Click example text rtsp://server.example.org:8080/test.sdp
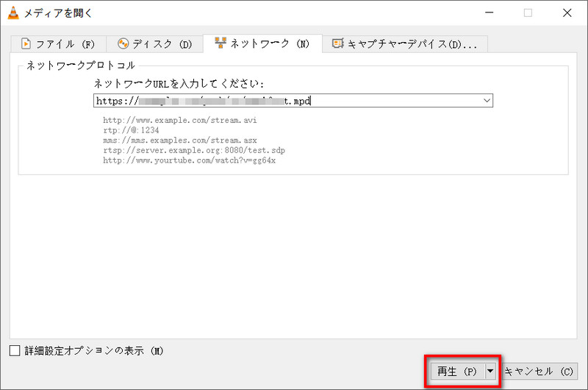 click(194, 151)
